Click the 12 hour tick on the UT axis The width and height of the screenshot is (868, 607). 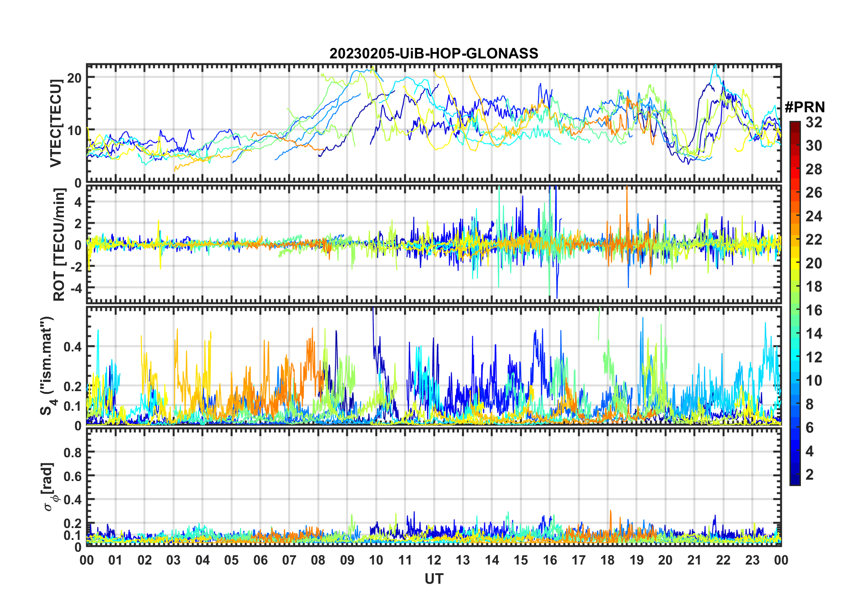click(x=434, y=560)
